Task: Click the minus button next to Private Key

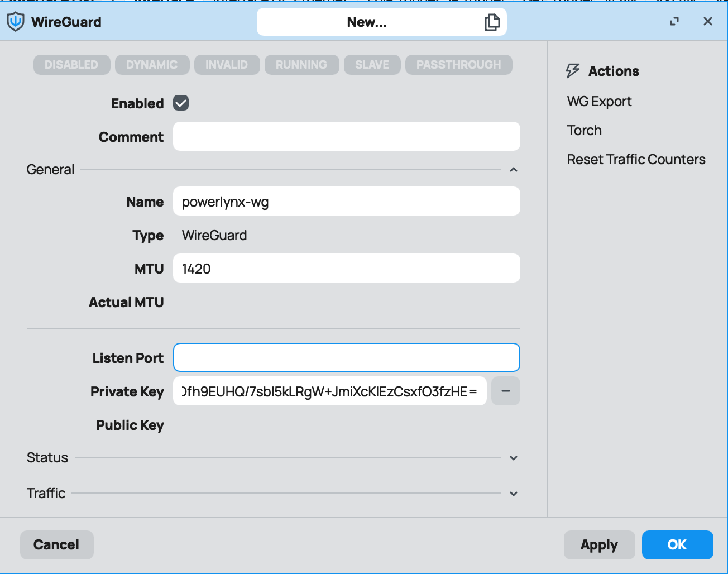Action: point(506,391)
